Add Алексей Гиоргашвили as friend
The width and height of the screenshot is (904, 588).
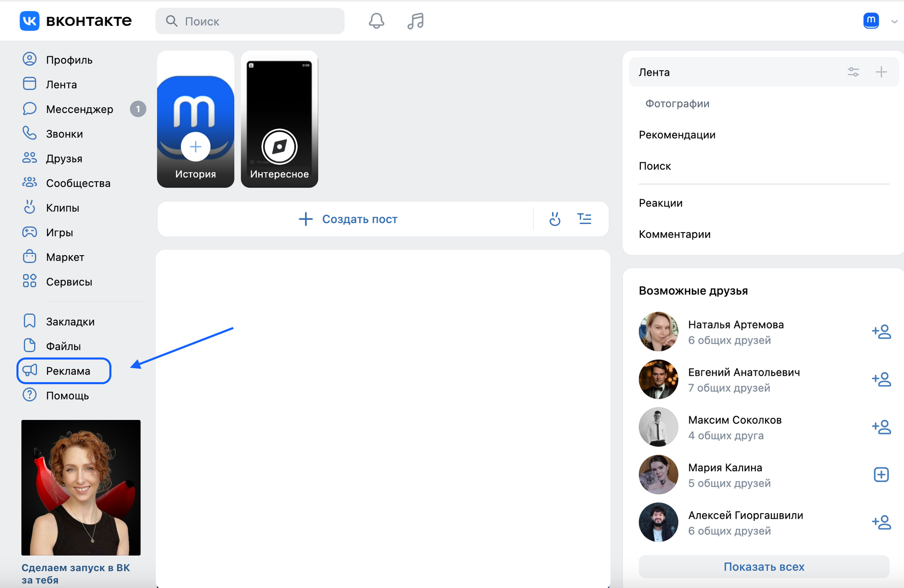point(881,522)
